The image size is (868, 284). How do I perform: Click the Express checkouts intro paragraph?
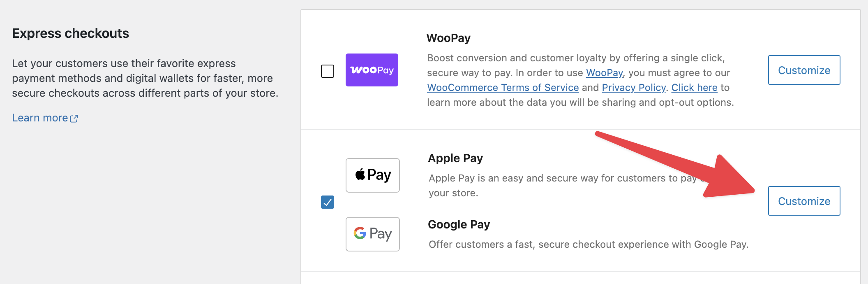145,78
